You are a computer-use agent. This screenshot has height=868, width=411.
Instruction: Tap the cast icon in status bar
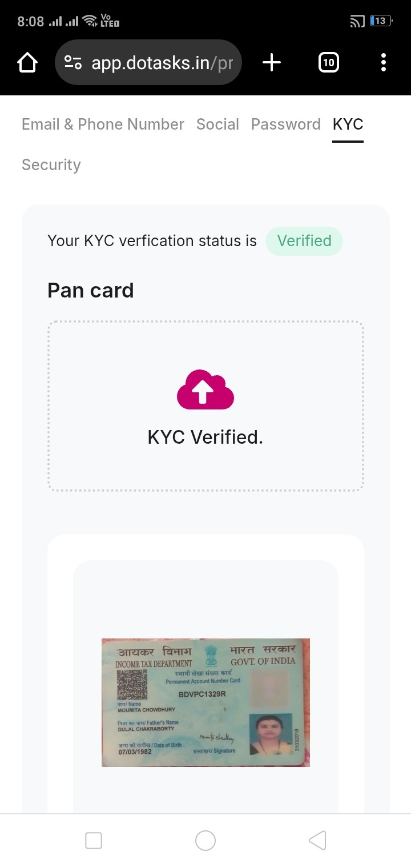pyautogui.click(x=357, y=22)
